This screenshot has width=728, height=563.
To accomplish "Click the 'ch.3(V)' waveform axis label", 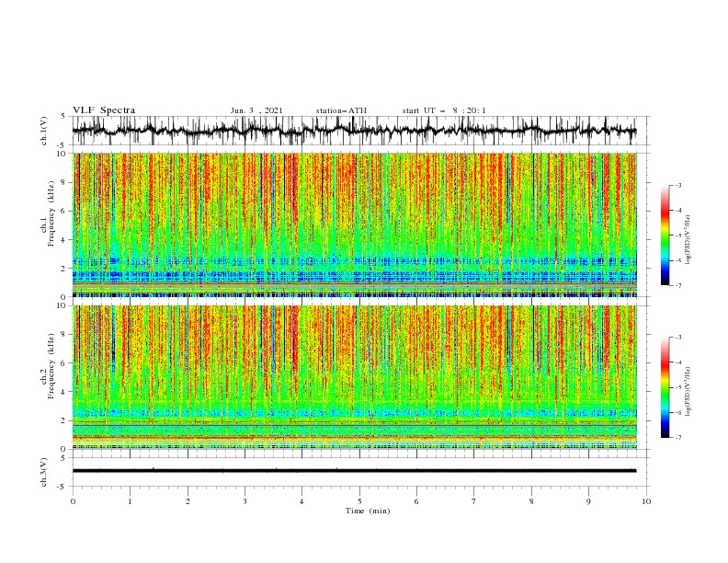I will (44, 472).
